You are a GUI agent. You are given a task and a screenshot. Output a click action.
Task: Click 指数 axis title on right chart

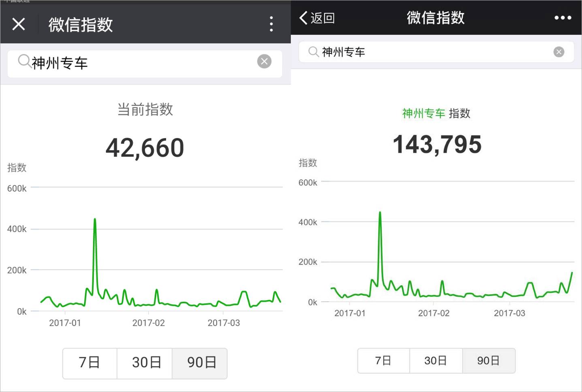[308, 163]
